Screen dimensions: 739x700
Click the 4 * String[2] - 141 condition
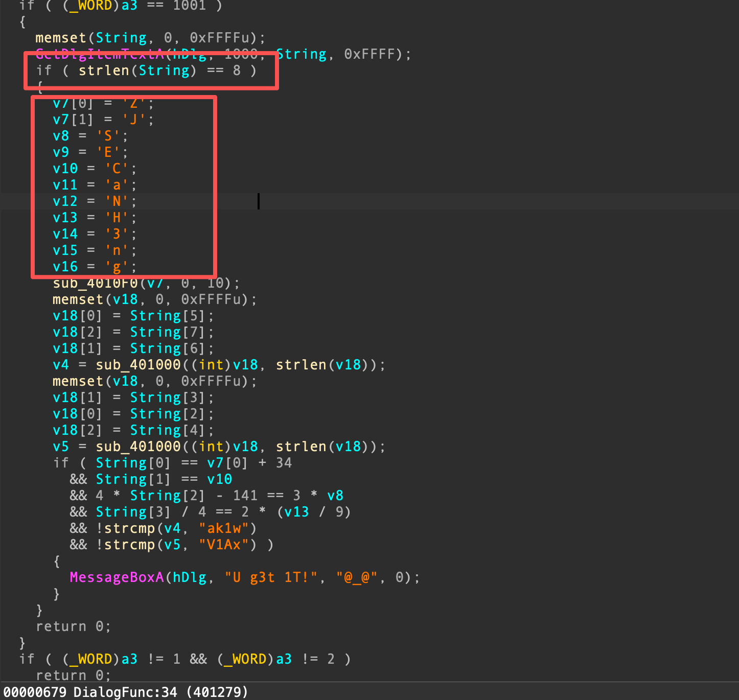point(219,496)
